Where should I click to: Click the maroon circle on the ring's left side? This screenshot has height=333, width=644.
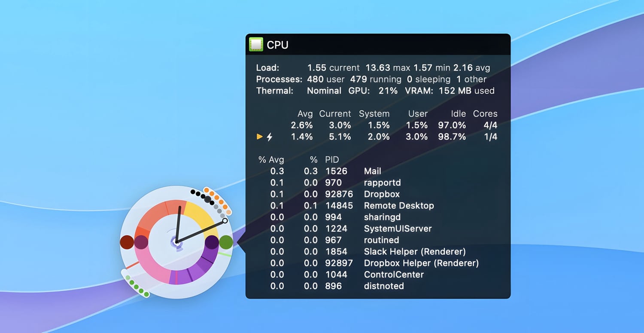coord(141,242)
